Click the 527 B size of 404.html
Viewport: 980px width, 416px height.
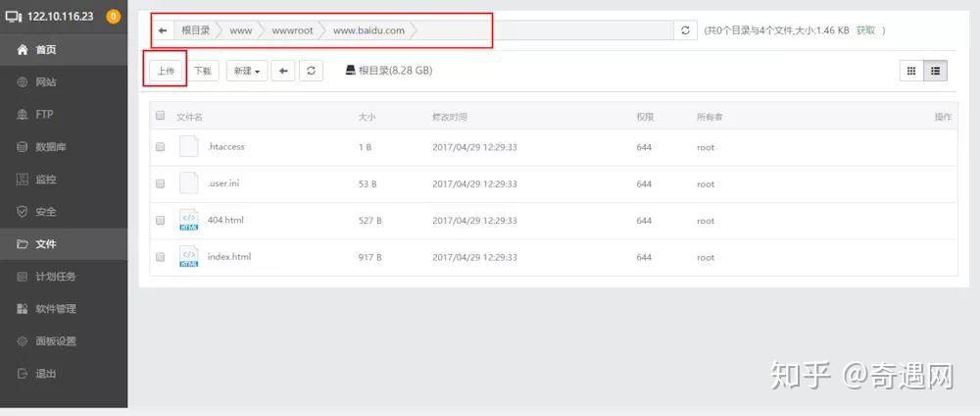tap(370, 221)
